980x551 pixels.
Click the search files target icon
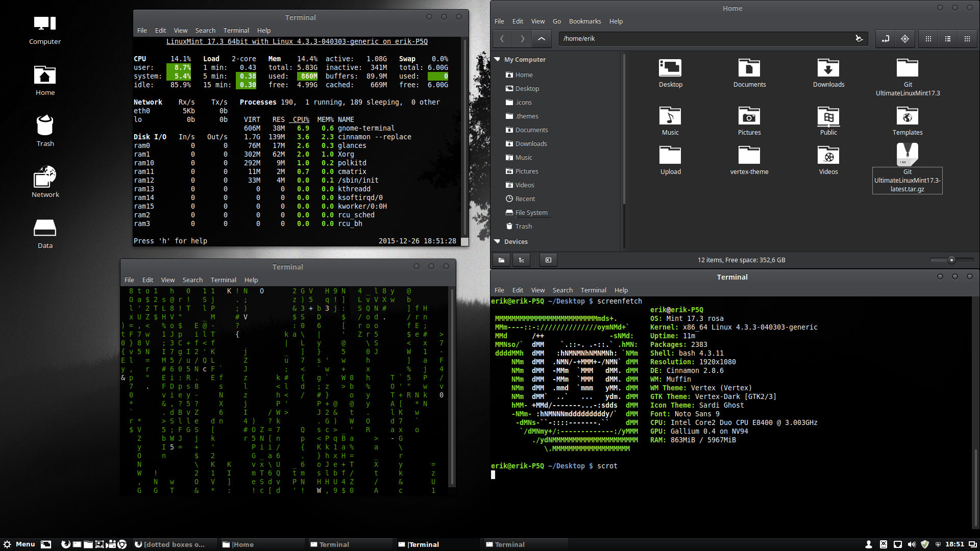pyautogui.click(x=904, y=39)
